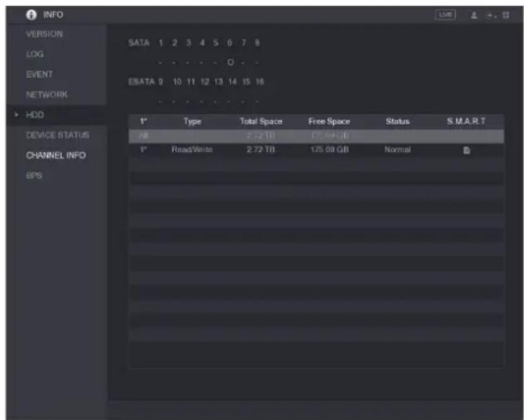This screenshot has width=524, height=420.
Task: Click the Total Space column header
Action: coord(261,122)
